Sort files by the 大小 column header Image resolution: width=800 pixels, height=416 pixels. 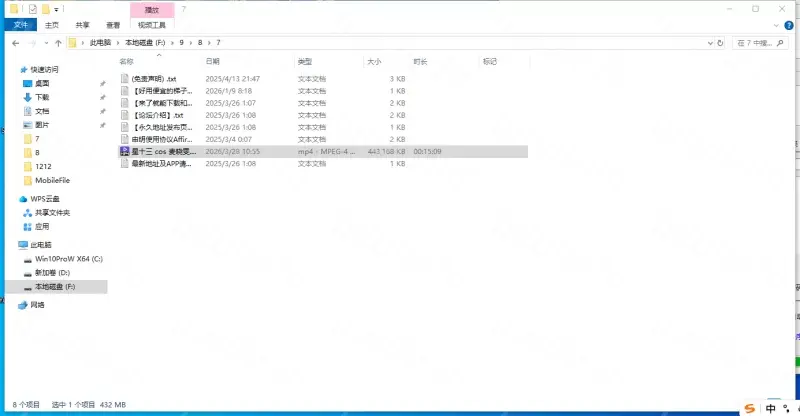375,62
